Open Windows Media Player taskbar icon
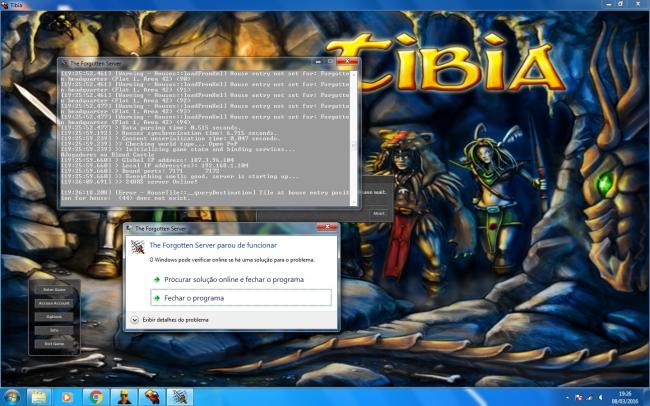 67,397
